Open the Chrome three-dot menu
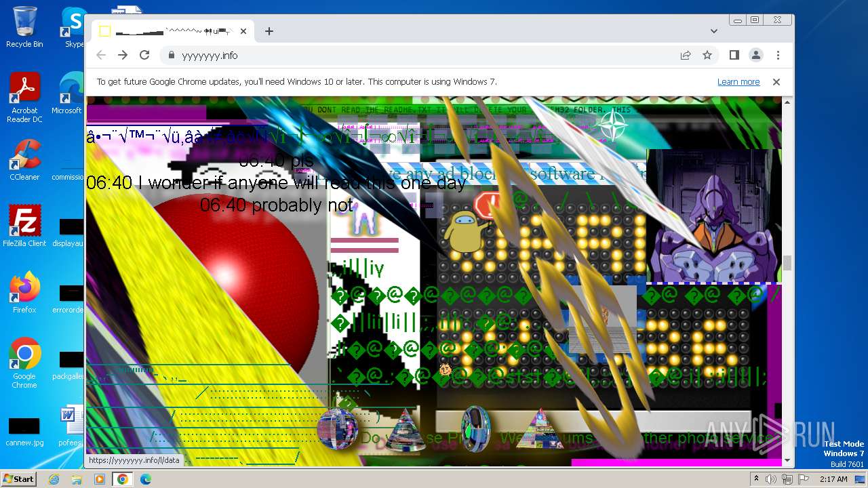The height and width of the screenshot is (488, 868). coord(778,55)
